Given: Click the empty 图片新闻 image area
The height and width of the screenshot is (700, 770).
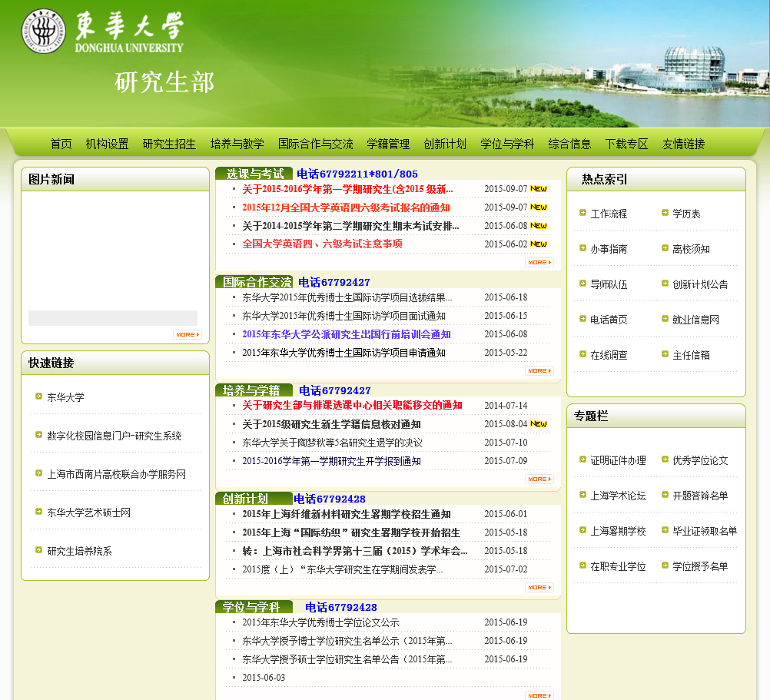Looking at the screenshot, I should [113, 250].
